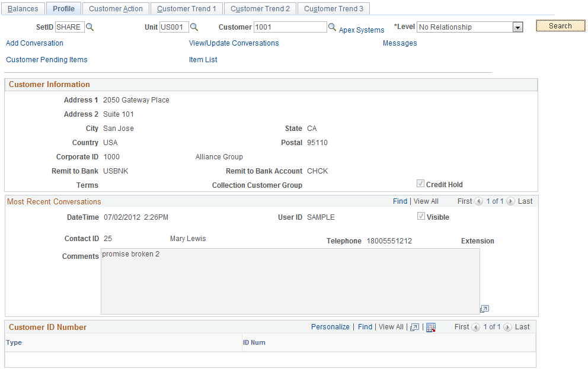This screenshot has width=588, height=369.
Task: Expand the Comments text area with zoom icon
Action: 484,309
